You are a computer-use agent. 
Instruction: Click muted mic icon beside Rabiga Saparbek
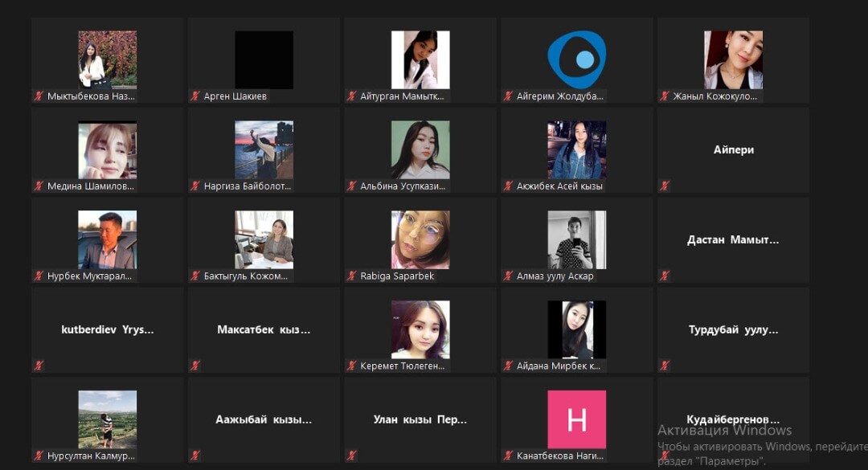click(x=351, y=276)
